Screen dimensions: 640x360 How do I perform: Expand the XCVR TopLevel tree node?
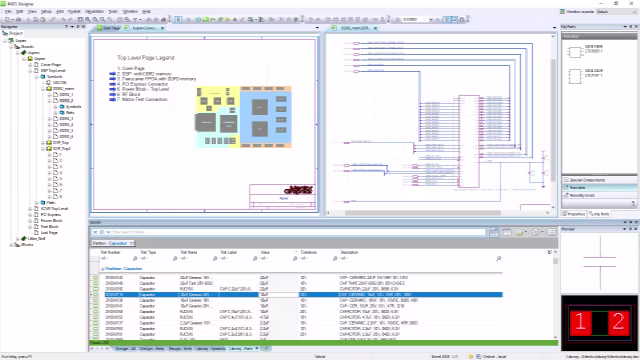click(30, 209)
